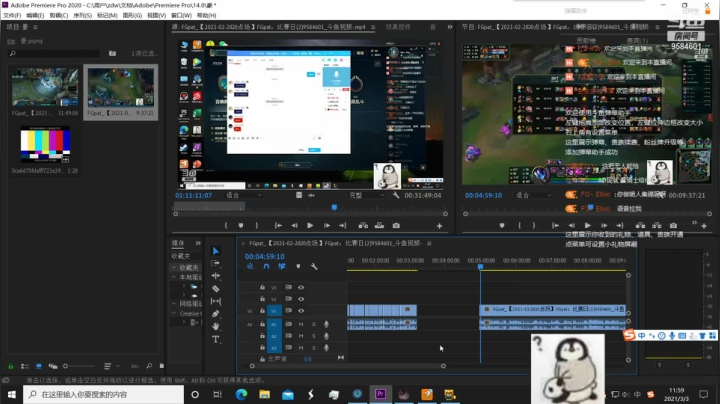The image size is (720, 404).
Task: Select the Selection arrow tool
Action: pyautogui.click(x=215, y=251)
